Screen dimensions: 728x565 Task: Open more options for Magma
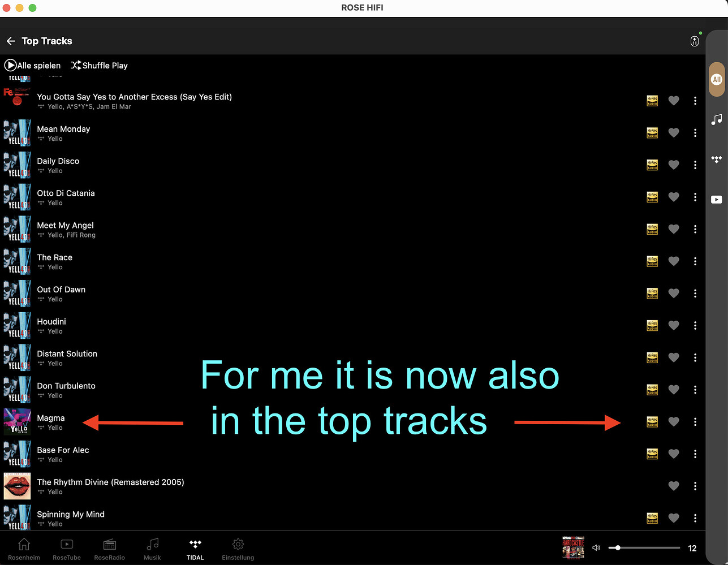click(x=695, y=422)
